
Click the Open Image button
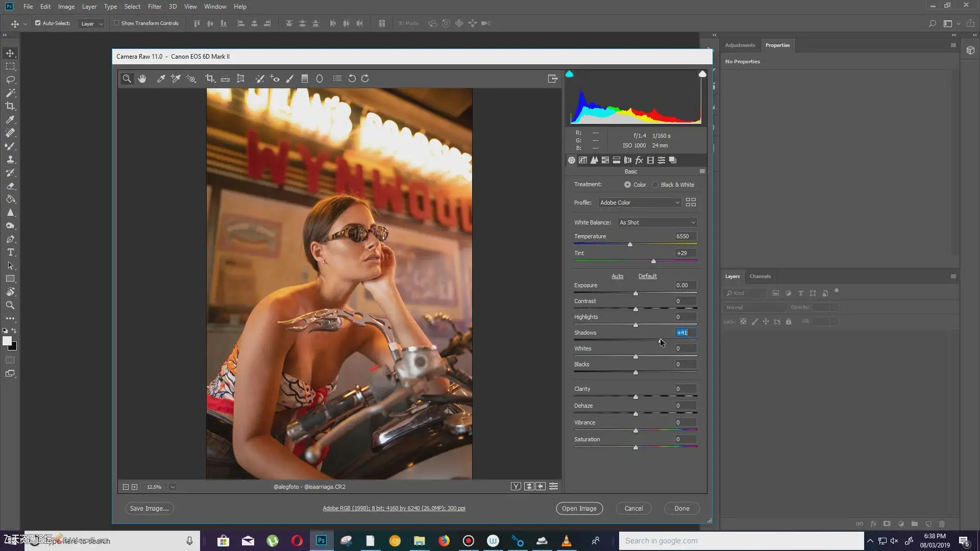click(579, 508)
